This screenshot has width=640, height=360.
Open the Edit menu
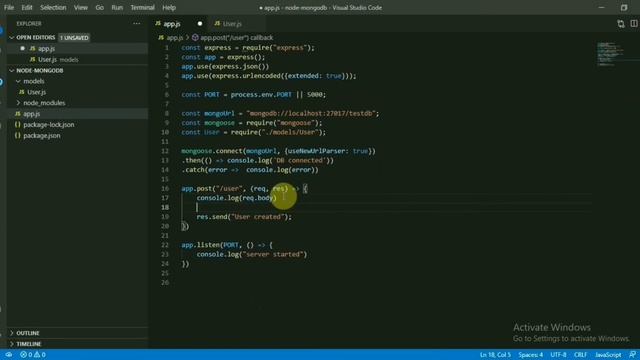click(27, 7)
